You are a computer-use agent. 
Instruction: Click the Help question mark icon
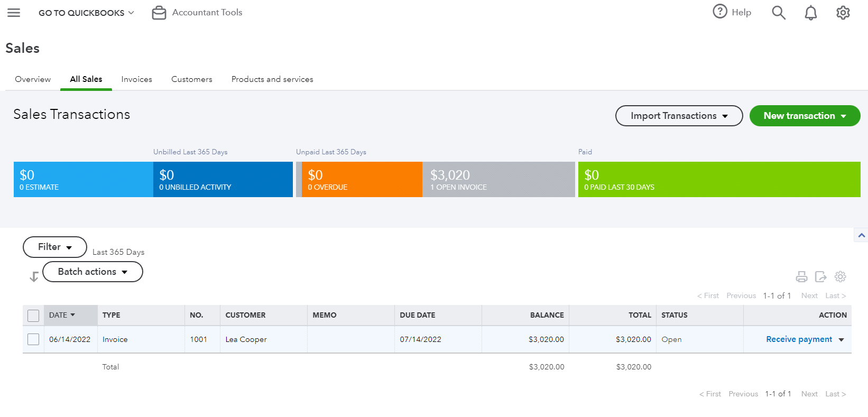tap(720, 12)
